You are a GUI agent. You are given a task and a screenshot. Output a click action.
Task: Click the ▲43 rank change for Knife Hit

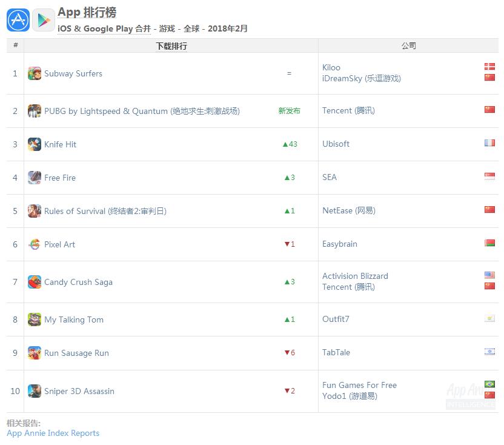(290, 144)
